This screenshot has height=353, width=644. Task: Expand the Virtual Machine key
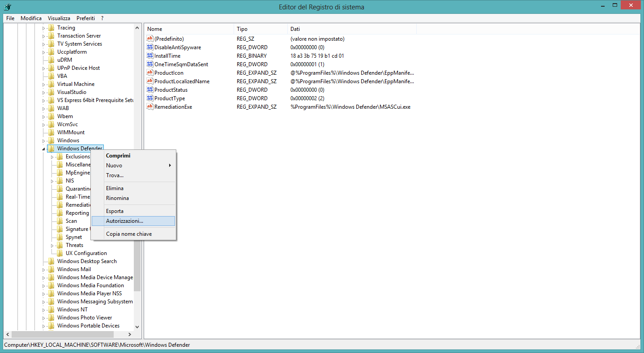tap(44, 85)
